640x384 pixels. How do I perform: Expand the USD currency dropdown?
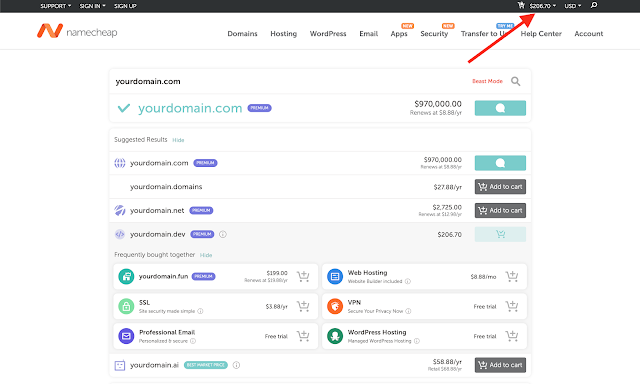point(573,6)
